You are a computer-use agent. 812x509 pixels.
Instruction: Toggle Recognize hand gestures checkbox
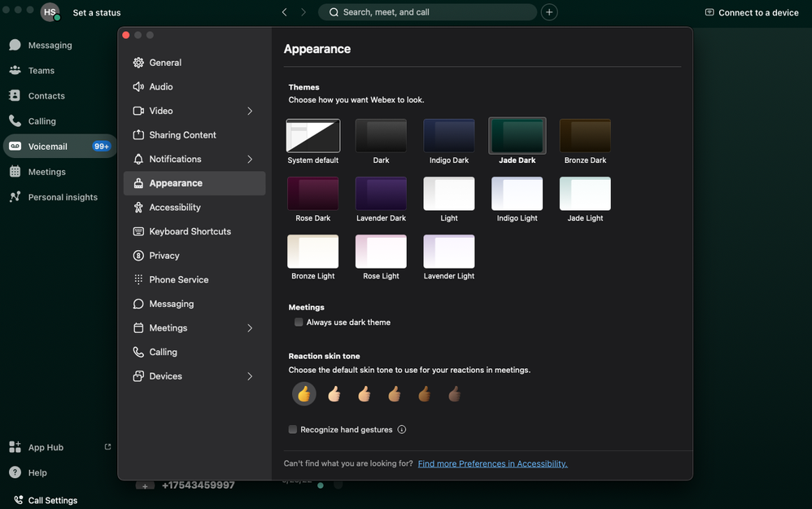(293, 429)
